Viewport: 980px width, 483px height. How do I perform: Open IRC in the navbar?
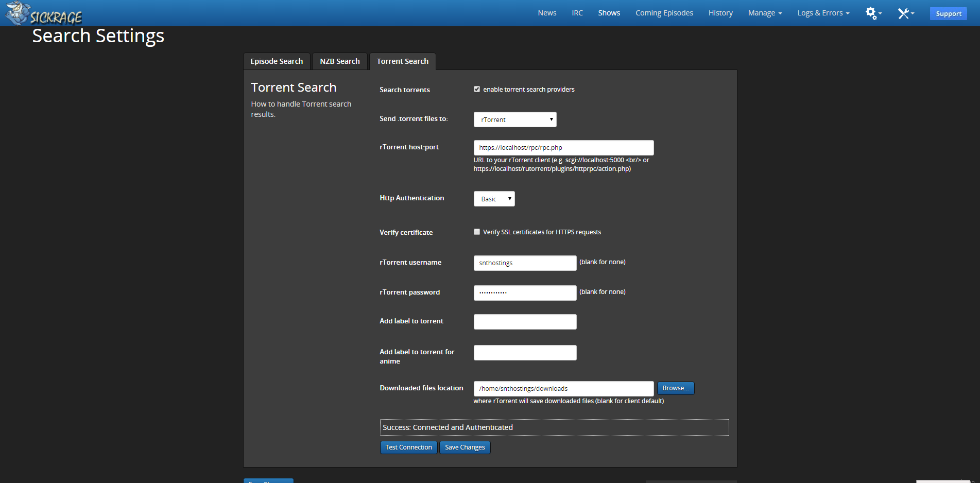577,13
